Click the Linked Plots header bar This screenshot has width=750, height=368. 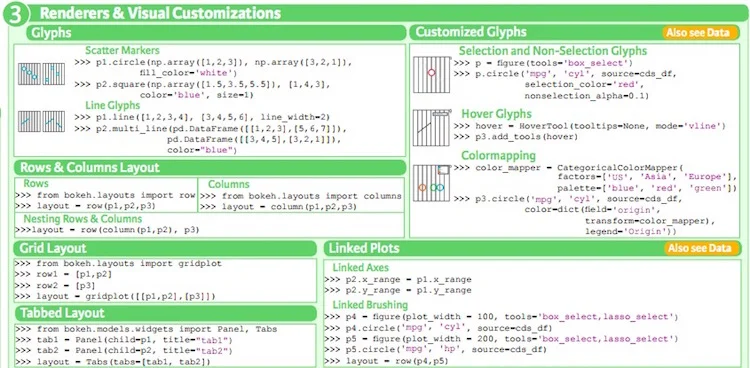[532, 248]
